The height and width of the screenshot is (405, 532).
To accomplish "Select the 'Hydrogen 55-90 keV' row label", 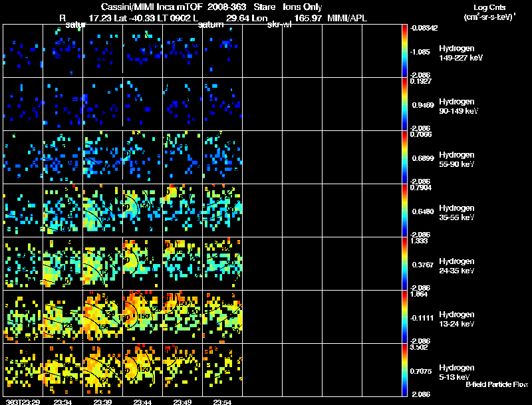I will [457, 160].
